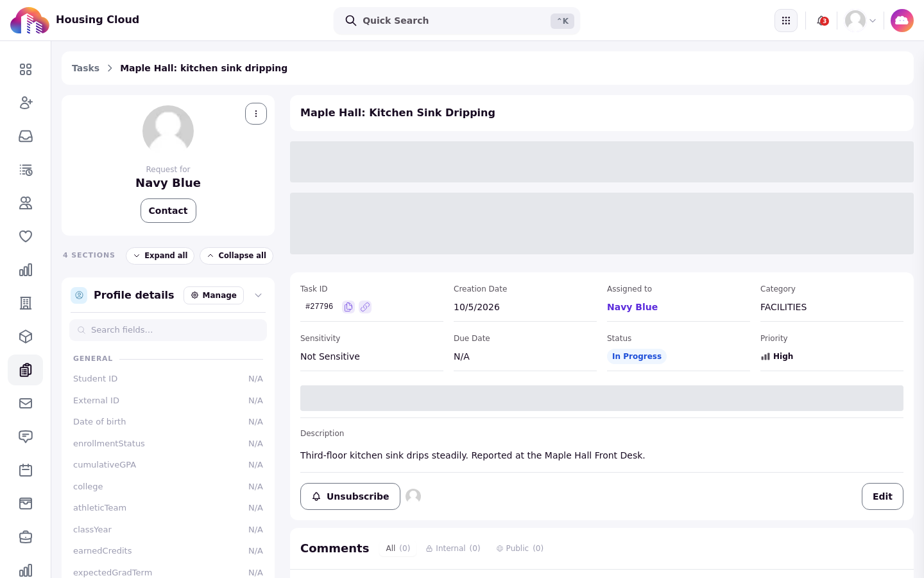Select the Internal comments tab

pyautogui.click(x=453, y=548)
